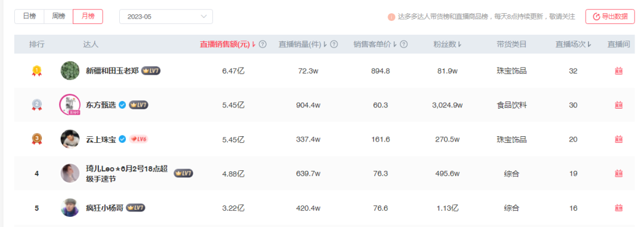Open live room icon for 疯狂小杨哥
The image size is (644, 227).
pos(618,208)
